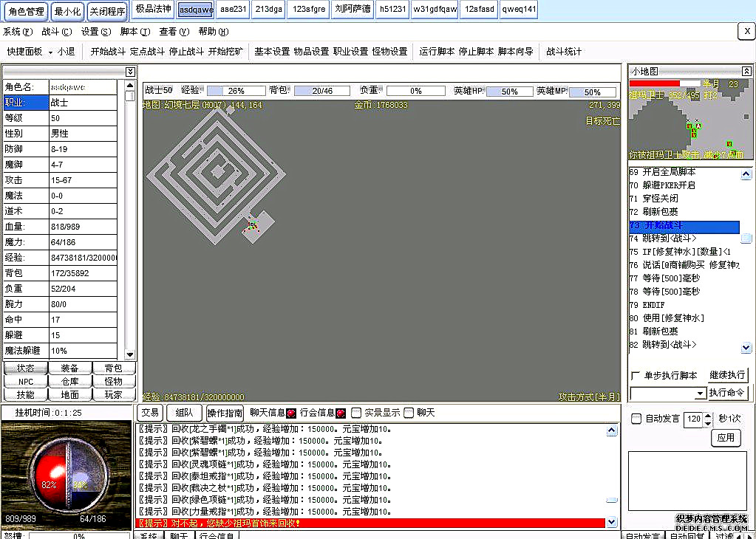Open the 快捷面板 dropdown arrow
Viewport: 756px width, 539px height.
(x=50, y=52)
